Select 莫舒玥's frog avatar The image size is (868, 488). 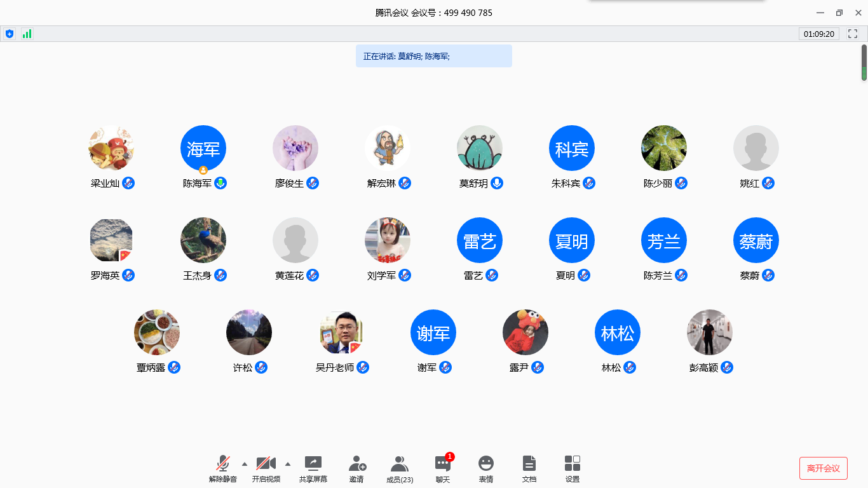[x=480, y=148]
